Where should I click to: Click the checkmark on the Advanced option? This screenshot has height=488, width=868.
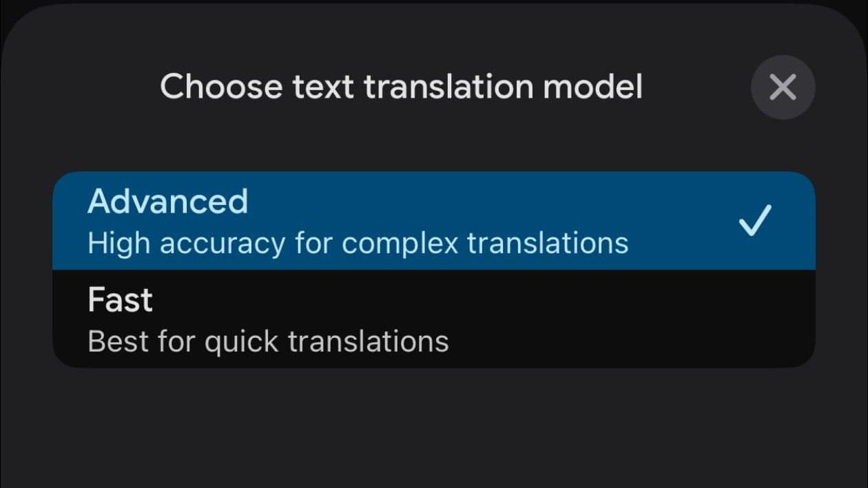pos(755,220)
